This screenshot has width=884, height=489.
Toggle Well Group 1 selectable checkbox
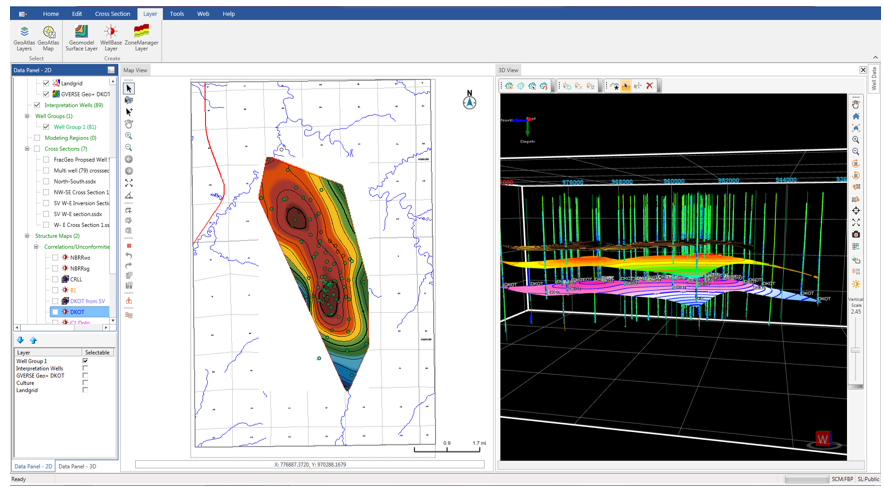point(85,361)
